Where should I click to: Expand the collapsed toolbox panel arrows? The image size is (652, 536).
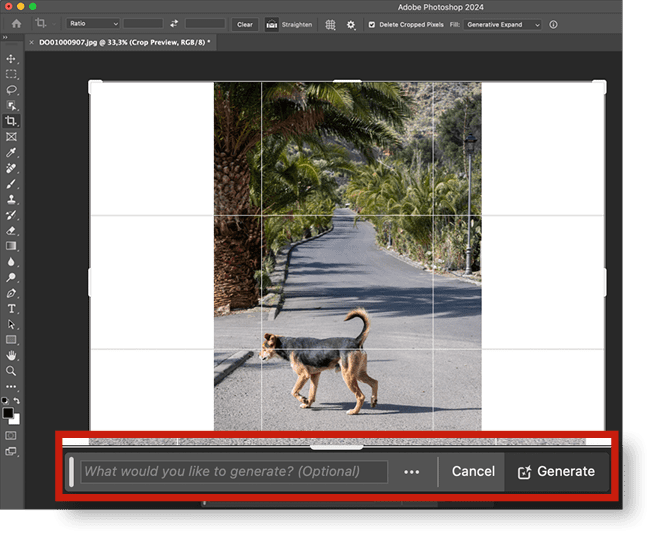(5, 37)
